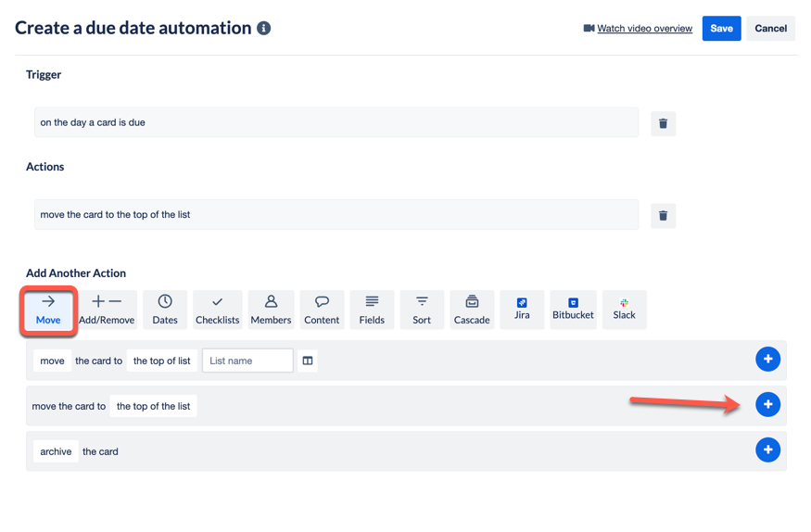This screenshot has width=811, height=532.
Task: Switch to the Dates action tab
Action: (x=165, y=310)
